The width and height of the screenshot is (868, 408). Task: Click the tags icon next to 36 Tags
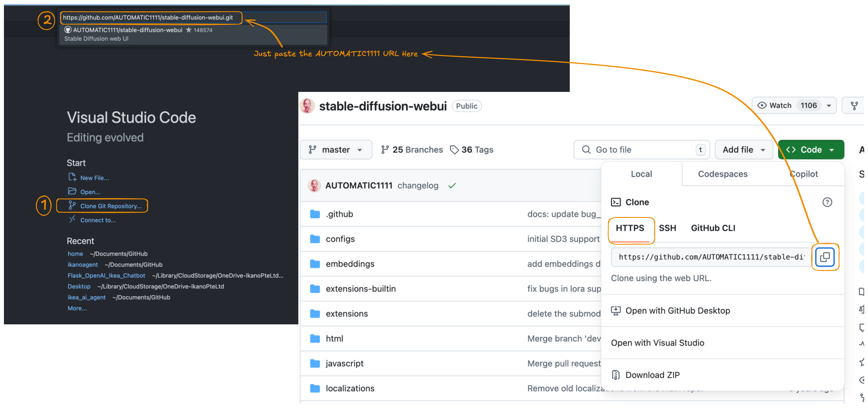tap(454, 149)
